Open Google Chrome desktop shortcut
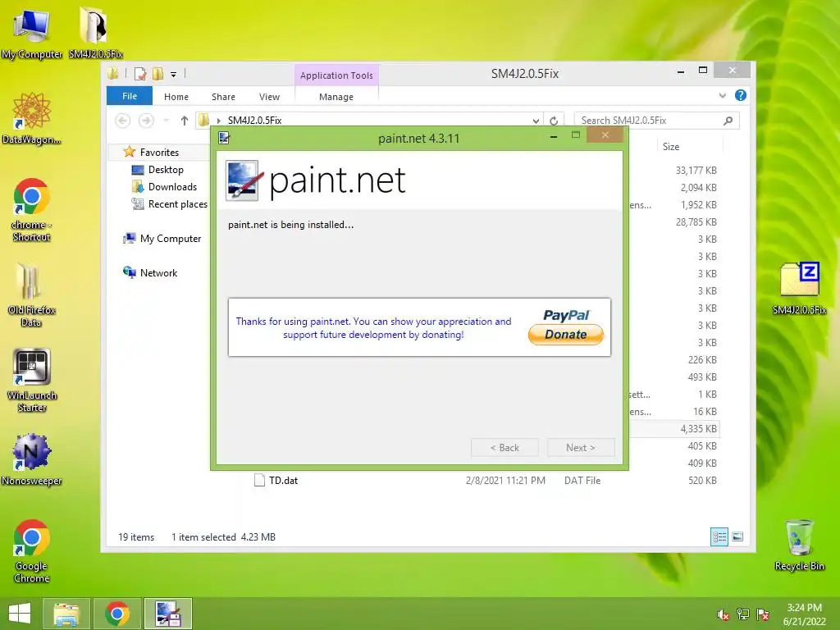This screenshot has width=840, height=630. [31, 550]
